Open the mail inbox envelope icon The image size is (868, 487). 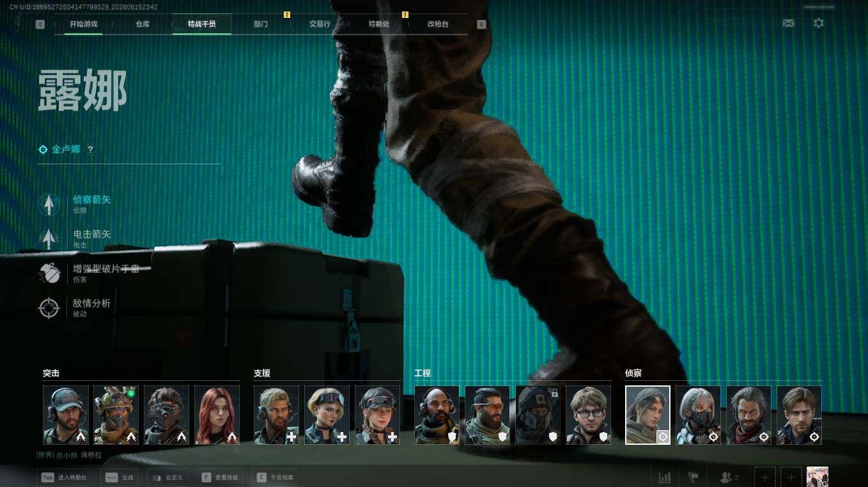coord(789,24)
